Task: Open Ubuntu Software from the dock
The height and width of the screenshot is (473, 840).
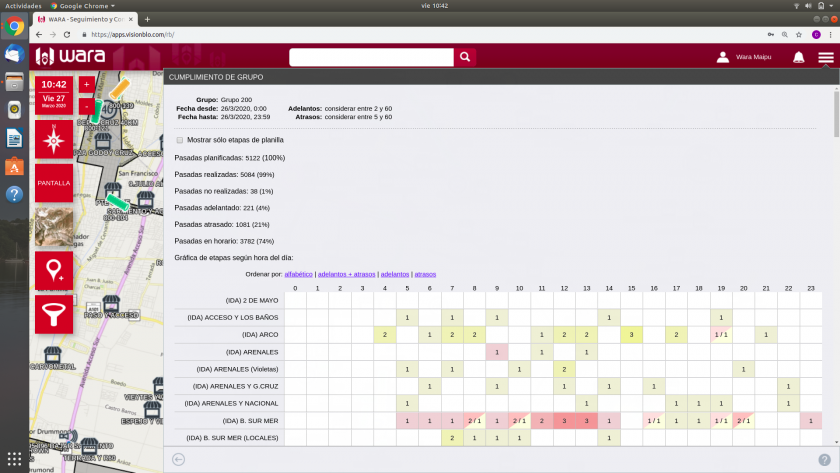Action: (x=15, y=166)
